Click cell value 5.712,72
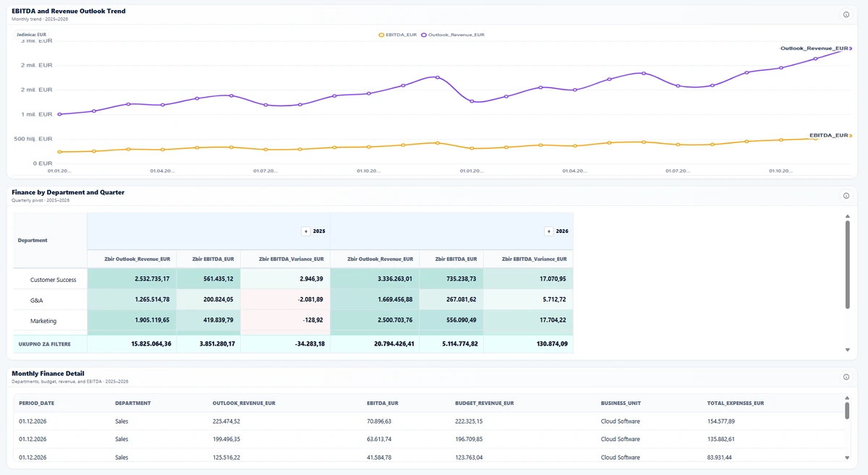Screen dimensions: 868x475 [x=528, y=299]
